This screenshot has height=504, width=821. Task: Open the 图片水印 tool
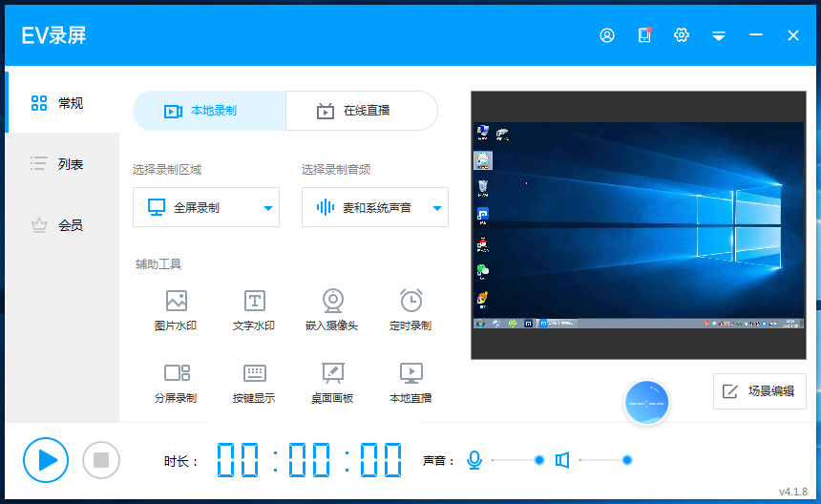(176, 310)
